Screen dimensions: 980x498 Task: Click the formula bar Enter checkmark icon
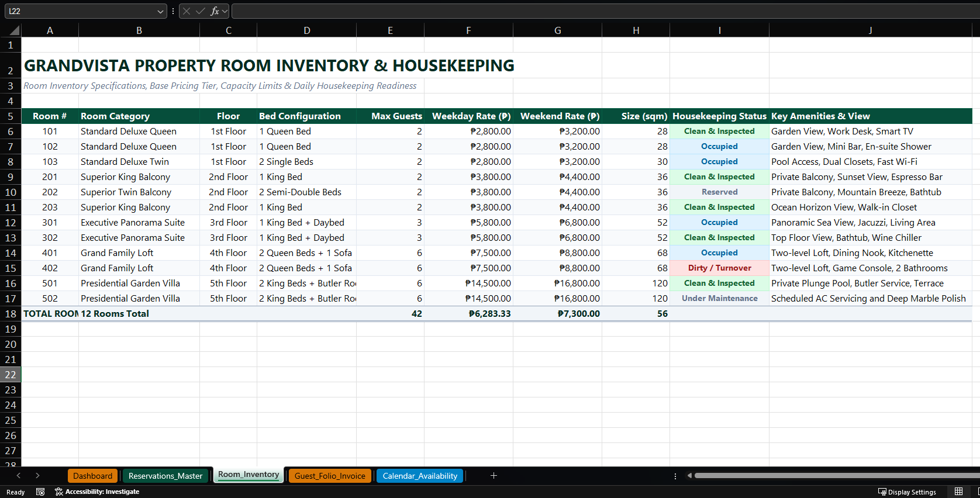pyautogui.click(x=201, y=11)
